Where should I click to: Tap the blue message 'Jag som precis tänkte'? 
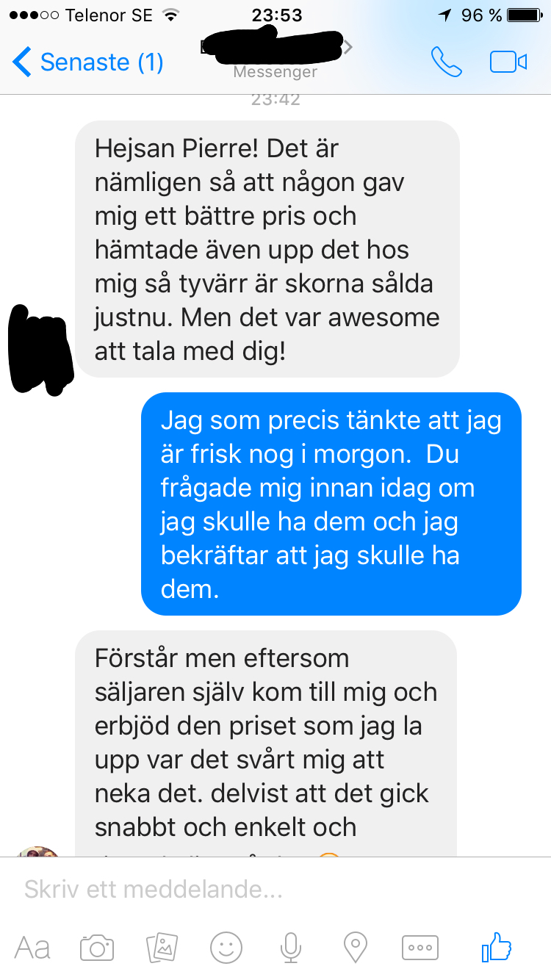coord(331,504)
